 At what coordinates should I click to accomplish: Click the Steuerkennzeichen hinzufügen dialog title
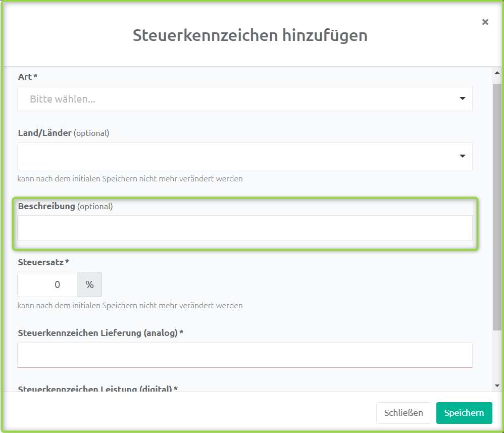click(250, 35)
